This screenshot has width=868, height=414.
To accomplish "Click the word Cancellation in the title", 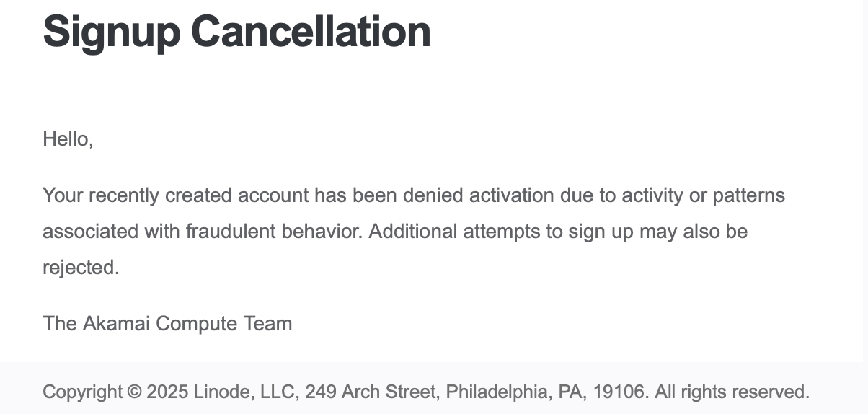I will [x=311, y=31].
